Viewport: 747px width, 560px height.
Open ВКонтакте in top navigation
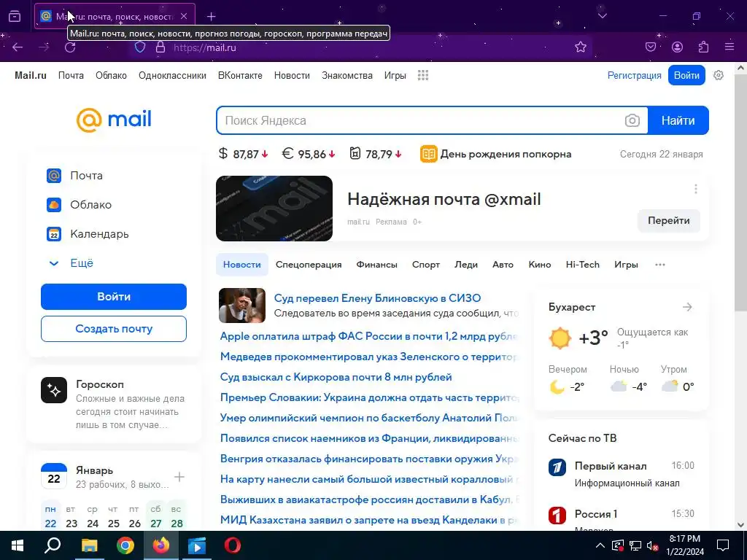tap(240, 75)
